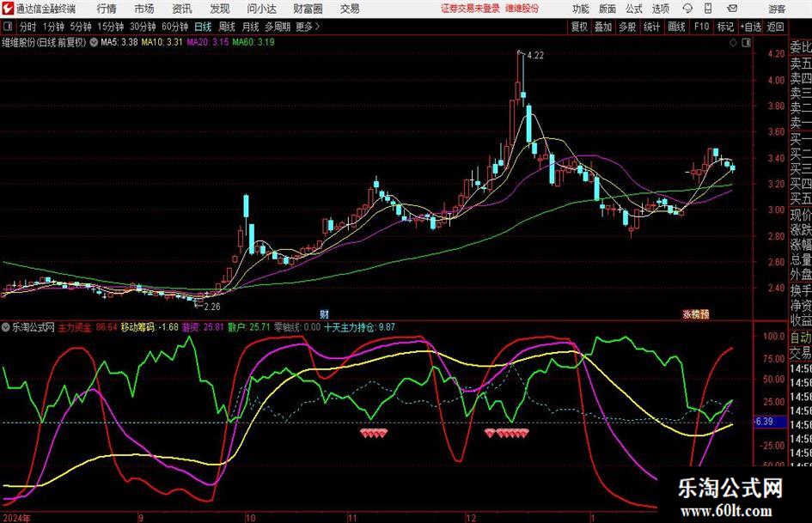Switch to 月线 period
This screenshot has height=523, width=812.
tap(250, 27)
